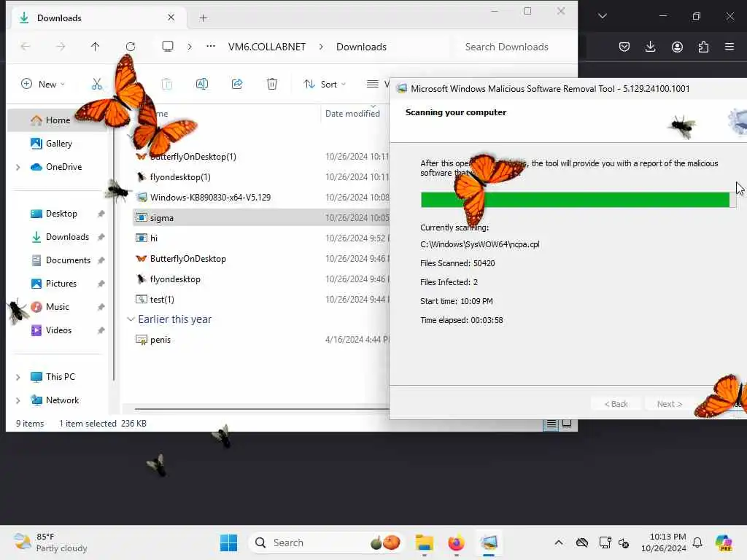Expand the OneDrive tree node

[x=18, y=167]
